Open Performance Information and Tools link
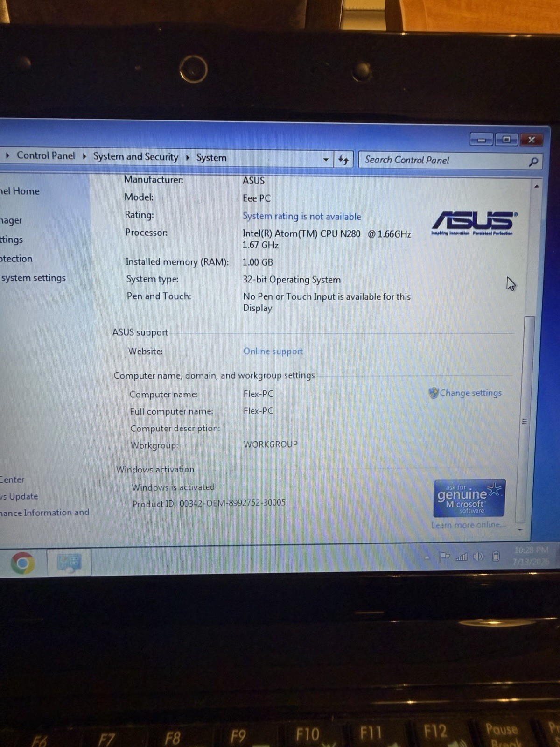560x747 pixels. pyautogui.click(x=44, y=513)
